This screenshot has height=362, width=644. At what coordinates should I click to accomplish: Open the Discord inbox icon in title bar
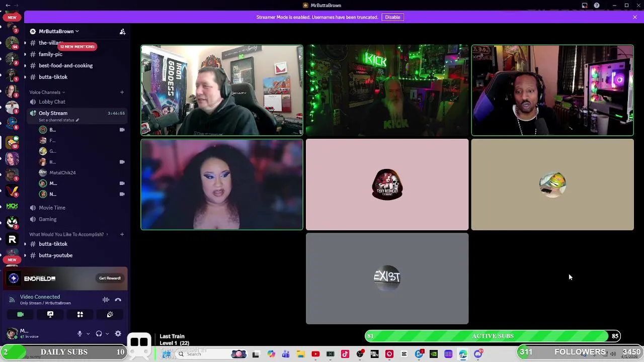[585, 6]
